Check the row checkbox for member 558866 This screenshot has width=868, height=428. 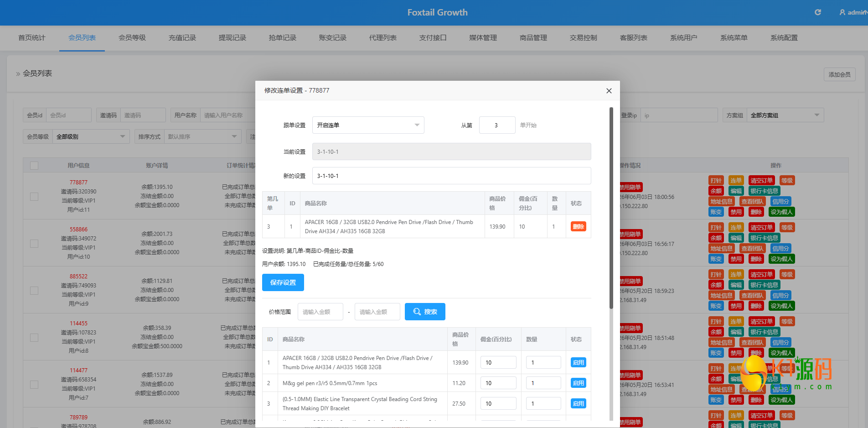pyautogui.click(x=34, y=243)
